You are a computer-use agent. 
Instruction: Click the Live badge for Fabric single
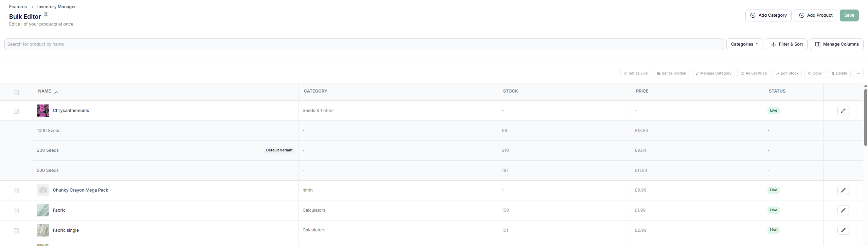[774, 230]
